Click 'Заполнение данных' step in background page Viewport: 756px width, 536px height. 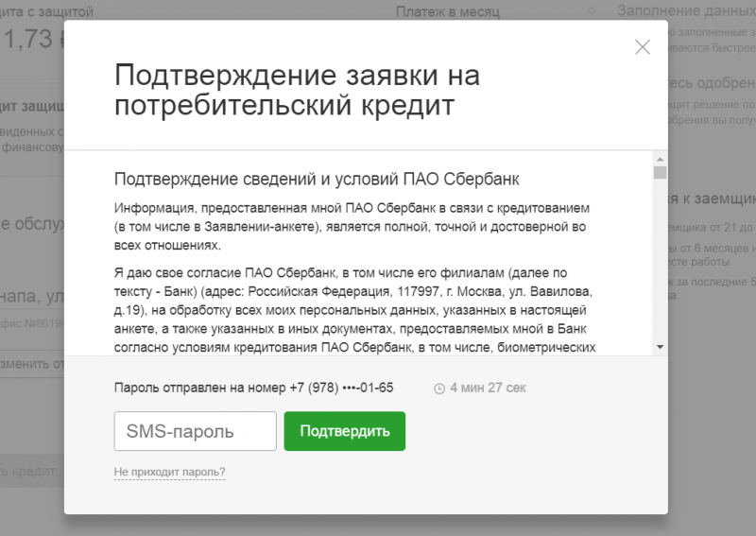(x=687, y=10)
